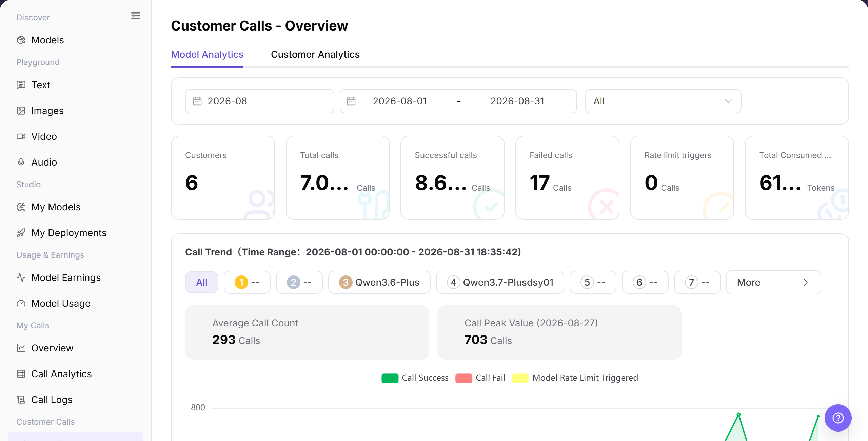The height and width of the screenshot is (441, 868).
Task: Click the end date 2026-08-31
Action: [517, 101]
